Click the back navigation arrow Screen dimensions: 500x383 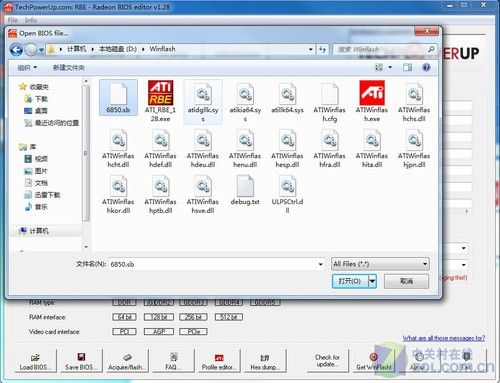[x=16, y=50]
